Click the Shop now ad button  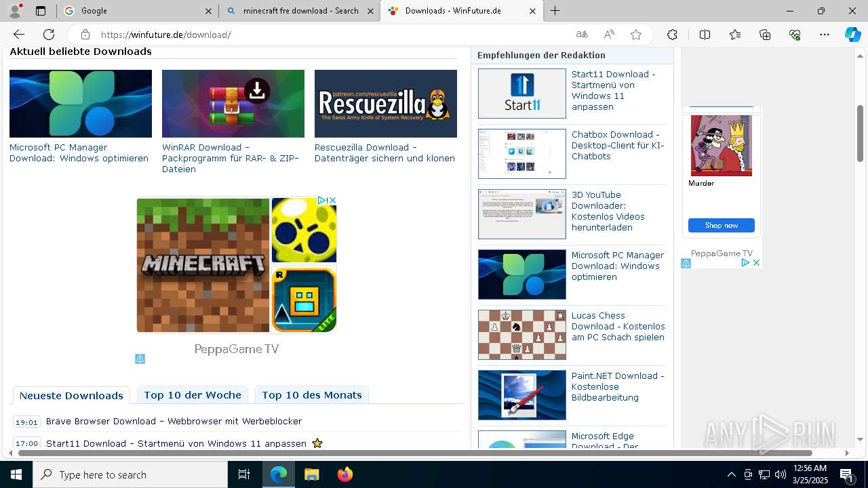click(722, 226)
